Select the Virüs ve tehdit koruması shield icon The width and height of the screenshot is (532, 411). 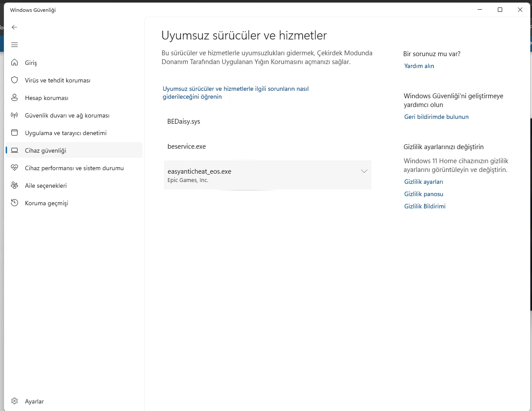tap(14, 80)
